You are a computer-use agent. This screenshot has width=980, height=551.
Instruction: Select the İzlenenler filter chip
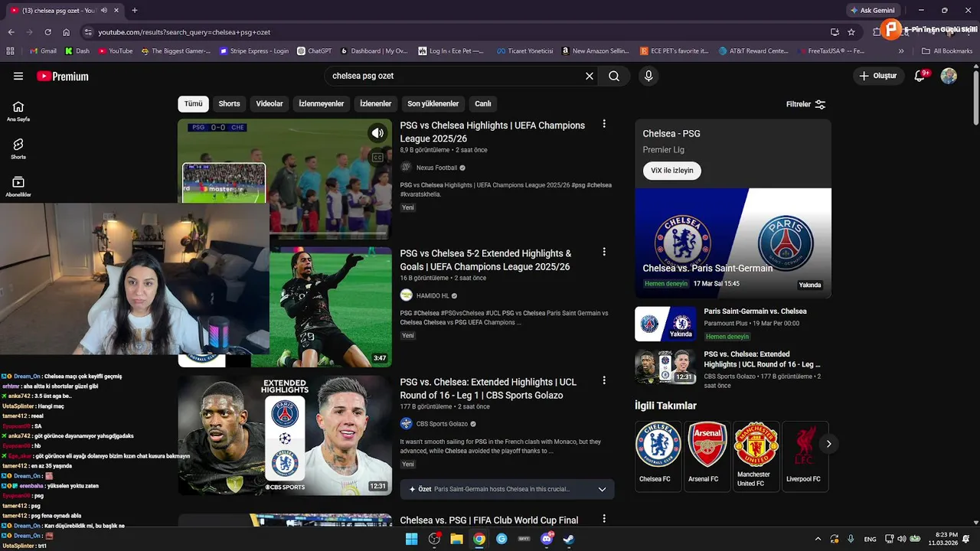(x=376, y=103)
